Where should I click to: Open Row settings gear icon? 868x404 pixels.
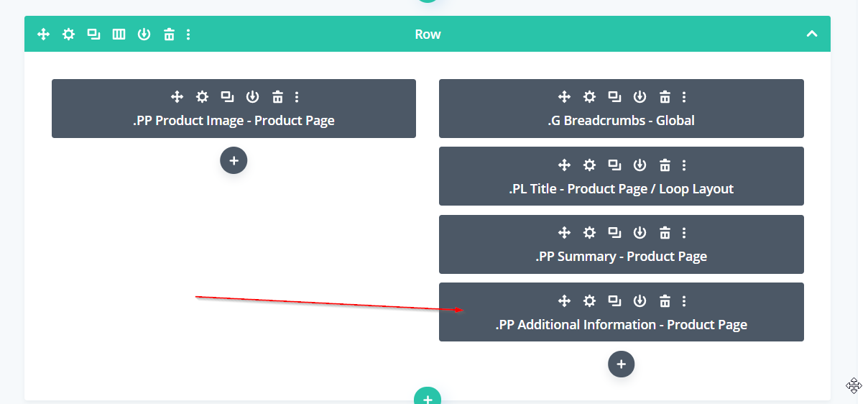tap(68, 34)
